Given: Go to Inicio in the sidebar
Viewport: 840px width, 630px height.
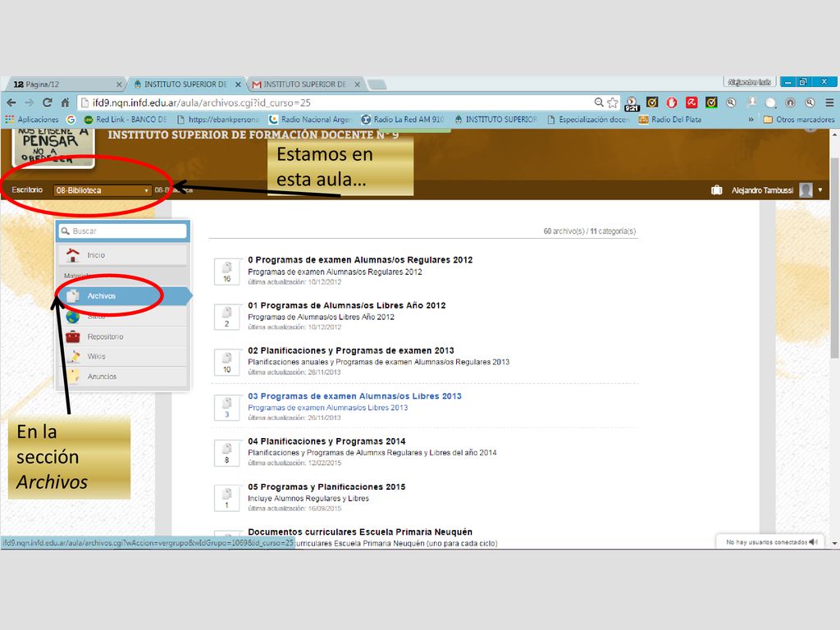Looking at the screenshot, I should point(123,255).
